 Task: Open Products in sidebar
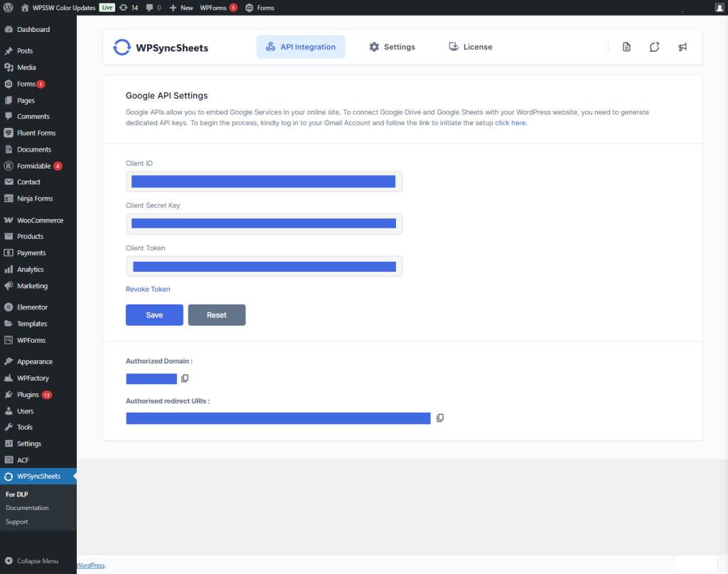(x=38, y=236)
